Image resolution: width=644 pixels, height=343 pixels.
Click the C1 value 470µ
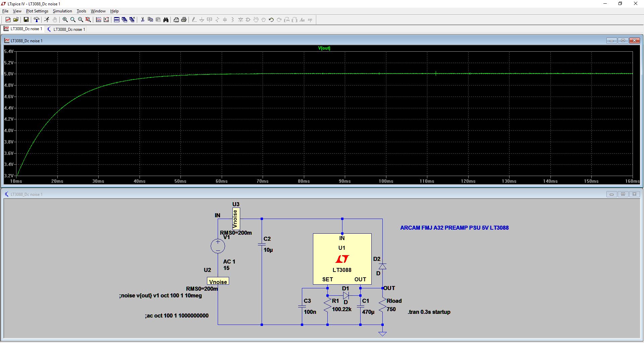point(368,312)
